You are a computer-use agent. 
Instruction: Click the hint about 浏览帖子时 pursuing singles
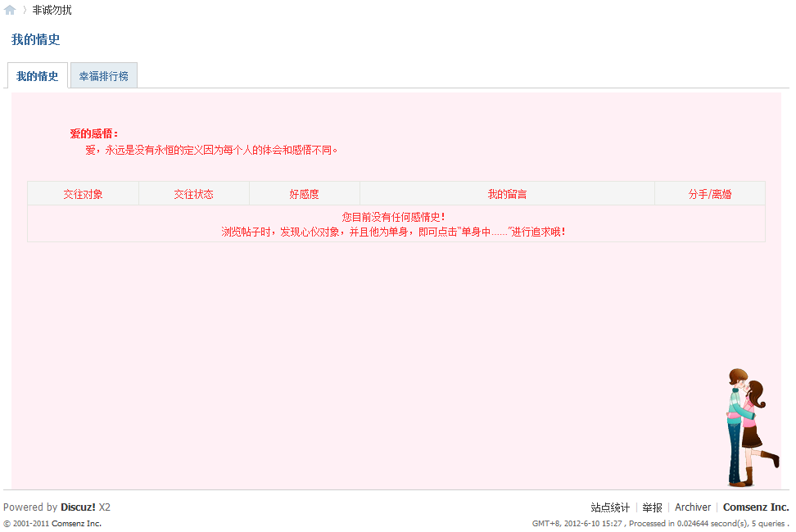click(x=393, y=232)
